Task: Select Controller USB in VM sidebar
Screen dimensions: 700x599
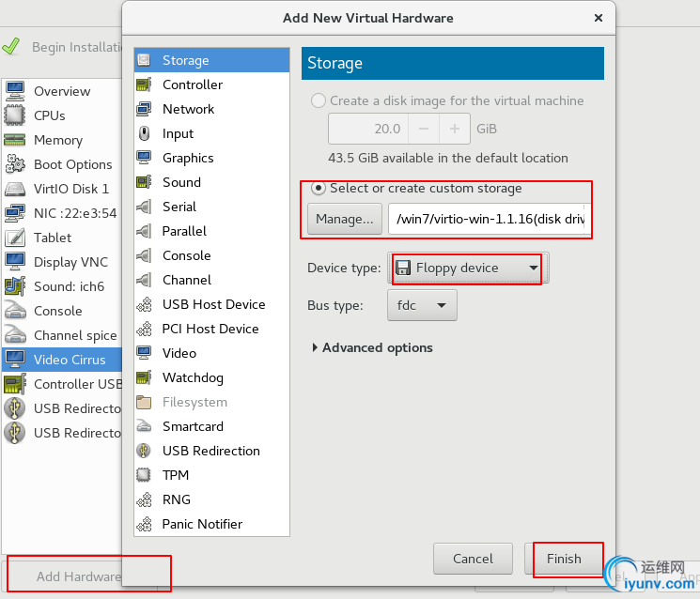Action: click(62, 384)
